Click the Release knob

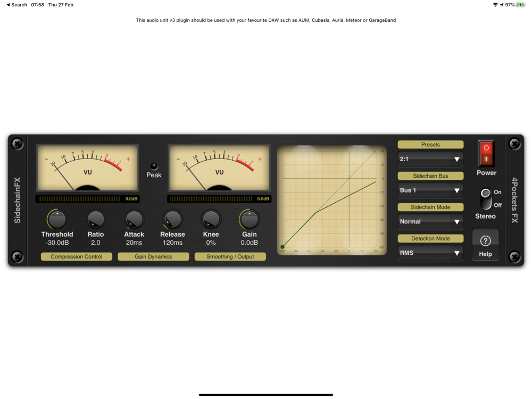pyautogui.click(x=172, y=220)
